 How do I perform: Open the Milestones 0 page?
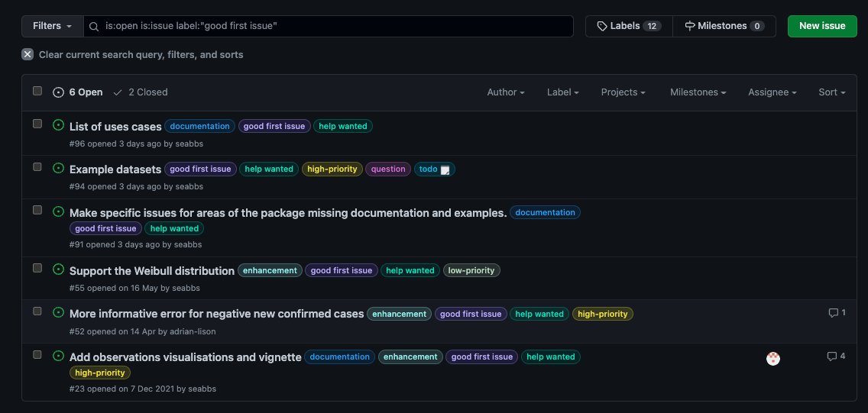[x=724, y=26]
